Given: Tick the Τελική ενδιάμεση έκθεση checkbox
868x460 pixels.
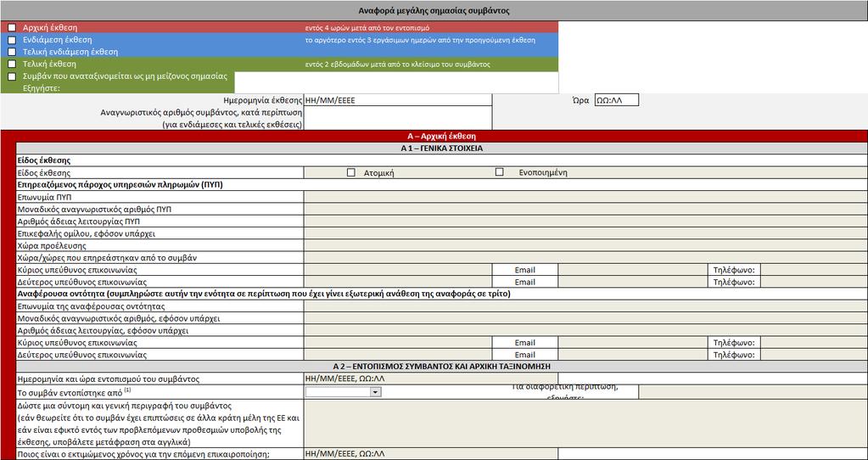Looking at the screenshot, I should [x=12, y=52].
